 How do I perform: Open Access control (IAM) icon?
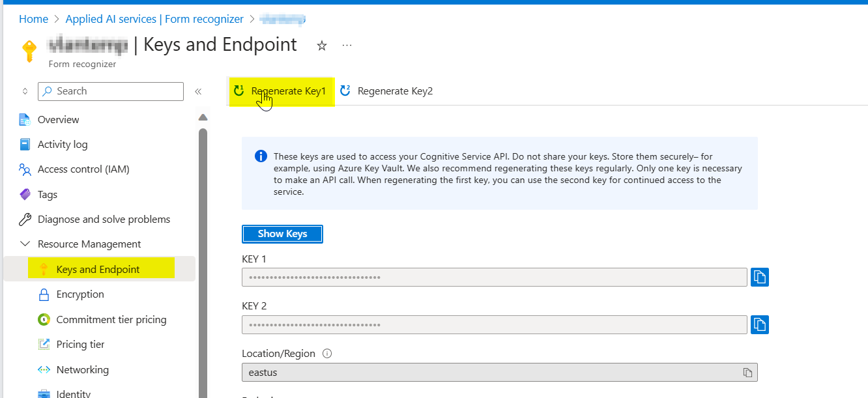24,169
